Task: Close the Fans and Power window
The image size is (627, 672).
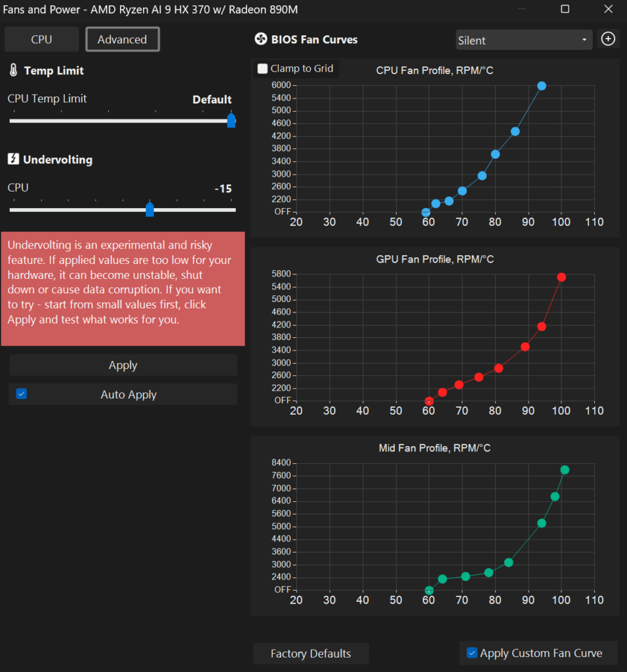Action: (608, 9)
